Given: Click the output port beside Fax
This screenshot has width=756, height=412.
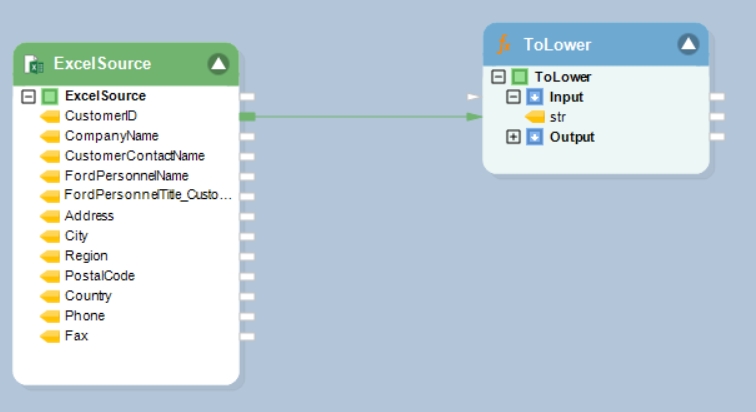Looking at the screenshot, I should tap(247, 336).
